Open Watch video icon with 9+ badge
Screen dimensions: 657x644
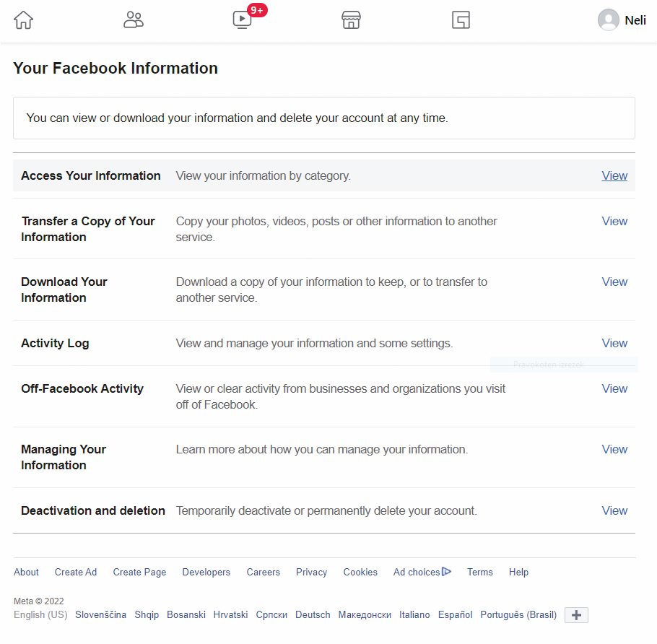coord(242,19)
